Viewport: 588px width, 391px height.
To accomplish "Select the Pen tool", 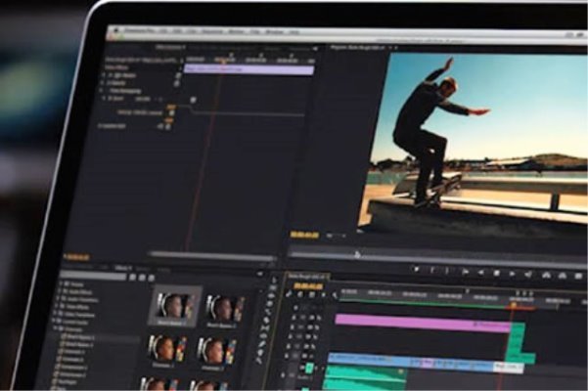I will click(x=262, y=344).
